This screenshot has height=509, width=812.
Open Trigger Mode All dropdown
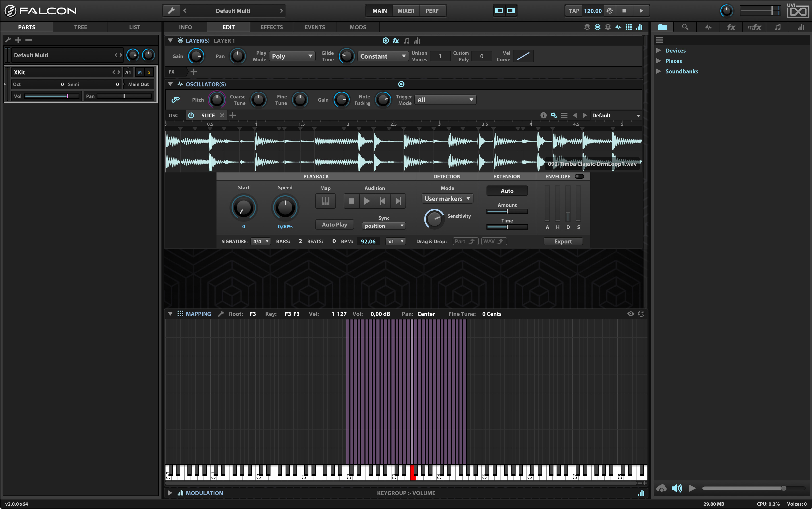pyautogui.click(x=445, y=100)
